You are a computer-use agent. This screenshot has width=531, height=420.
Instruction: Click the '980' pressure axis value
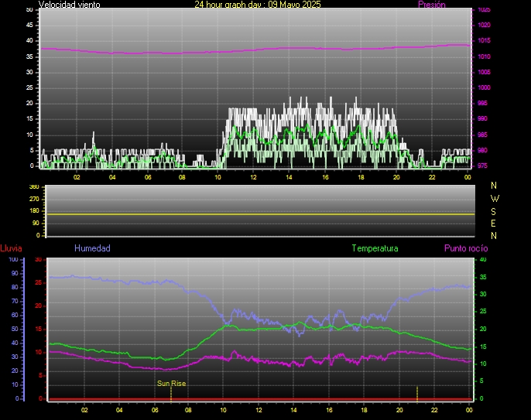coord(482,150)
